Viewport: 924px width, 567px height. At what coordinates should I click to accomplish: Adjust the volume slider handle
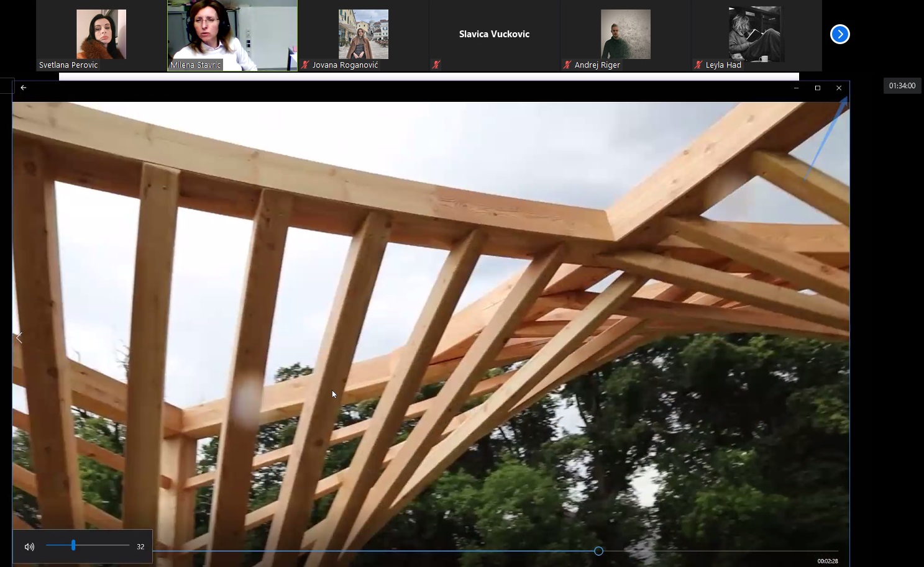click(73, 545)
